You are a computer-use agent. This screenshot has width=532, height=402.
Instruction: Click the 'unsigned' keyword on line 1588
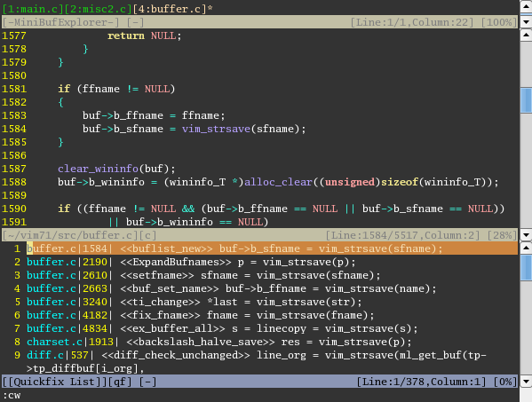[x=350, y=182]
